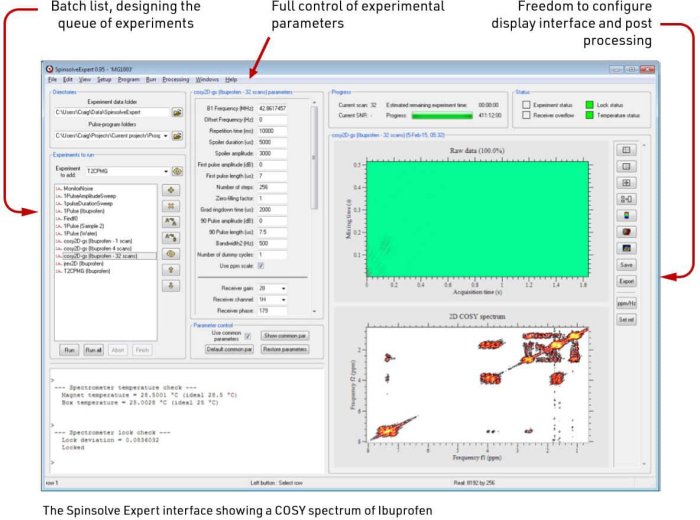This screenshot has width=700, height=520.
Task: Browse for the Experiment data folder
Action: [177, 113]
